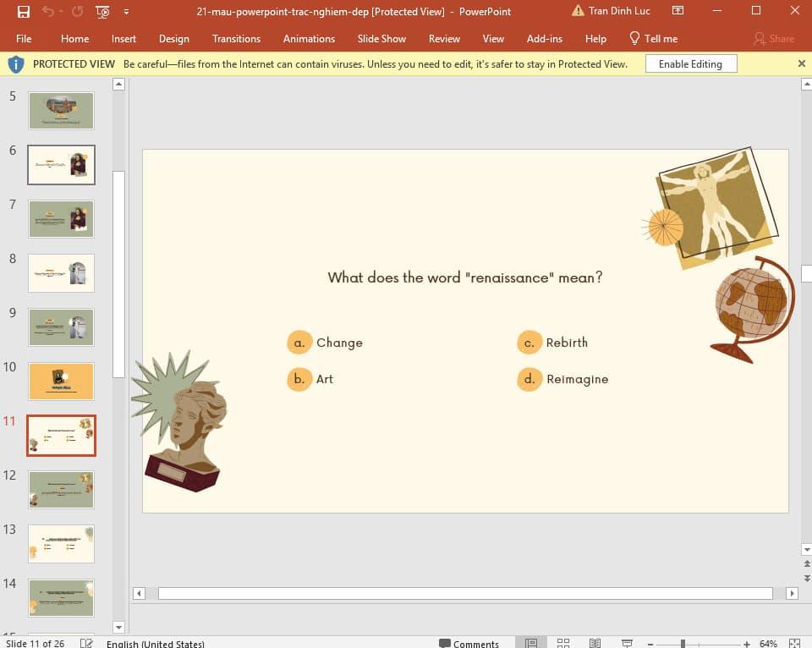Select Normal view icon in status bar
The height and width of the screenshot is (648, 812).
(532, 643)
